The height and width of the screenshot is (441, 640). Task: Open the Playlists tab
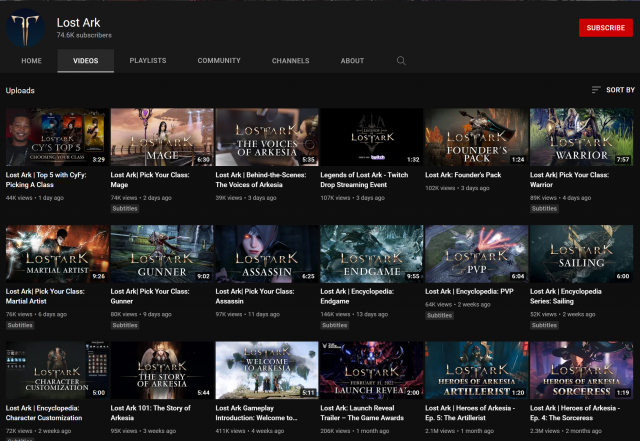click(x=147, y=61)
